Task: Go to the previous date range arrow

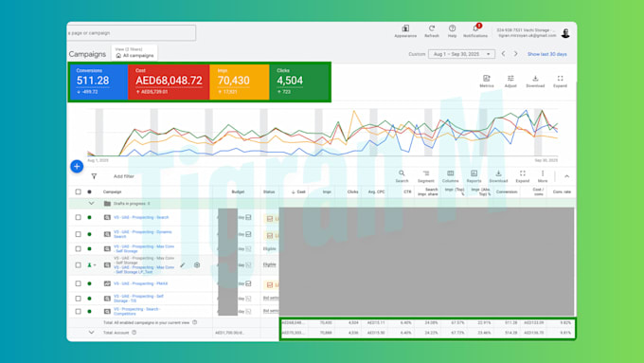Action: coord(504,54)
